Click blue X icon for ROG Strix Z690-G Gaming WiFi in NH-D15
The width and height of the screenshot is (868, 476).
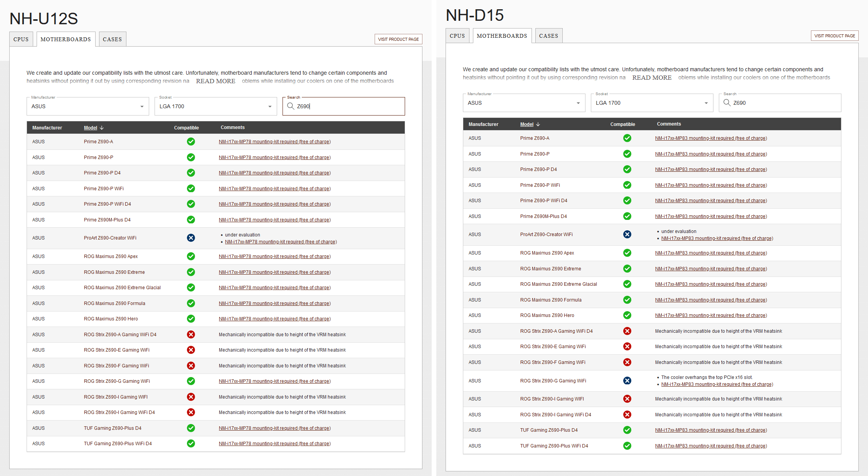click(x=627, y=381)
